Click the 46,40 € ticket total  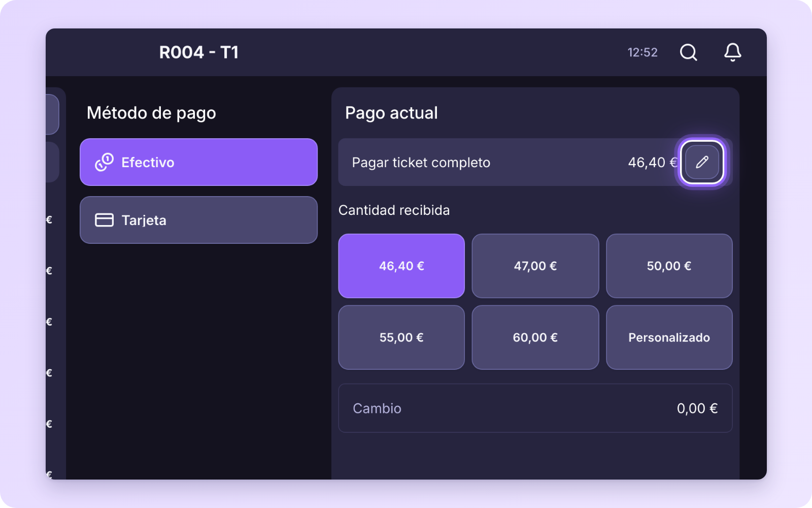(653, 163)
